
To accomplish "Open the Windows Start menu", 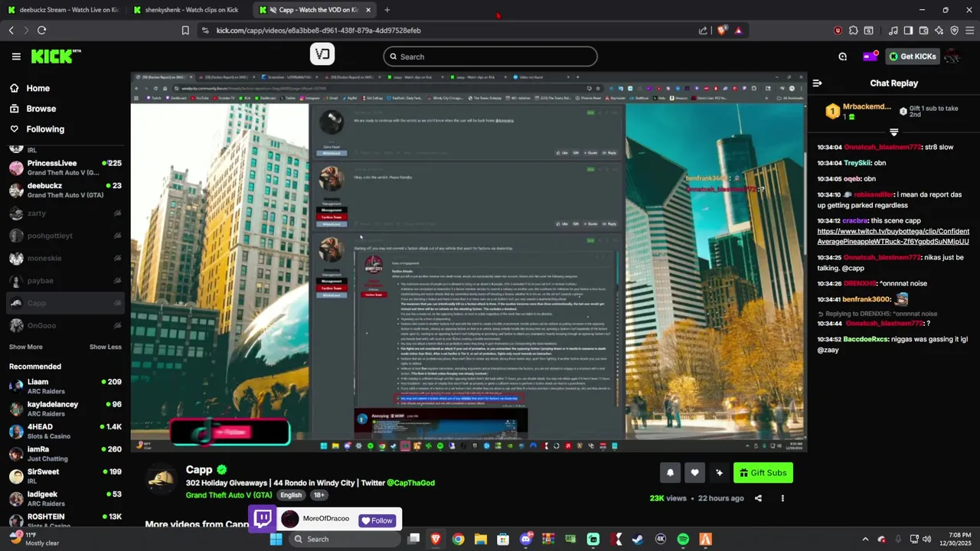I will click(x=276, y=539).
